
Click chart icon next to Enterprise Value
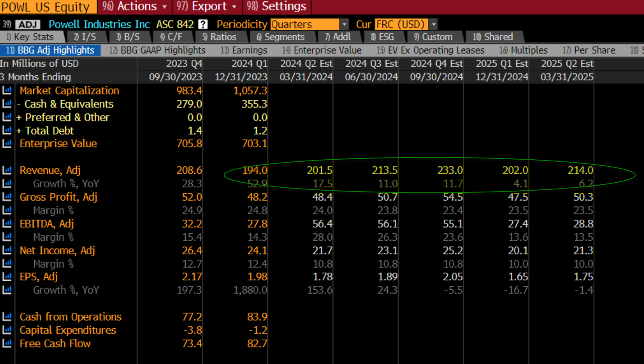7,144
